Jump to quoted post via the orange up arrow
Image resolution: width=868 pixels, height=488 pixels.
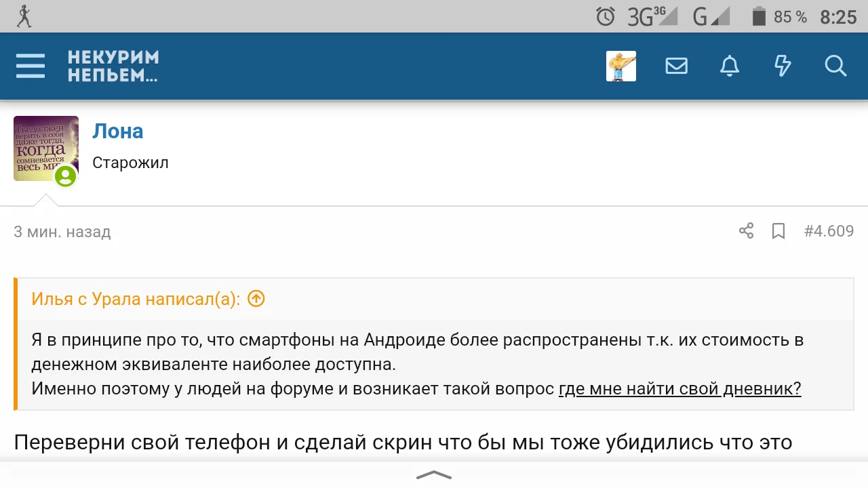tap(256, 298)
